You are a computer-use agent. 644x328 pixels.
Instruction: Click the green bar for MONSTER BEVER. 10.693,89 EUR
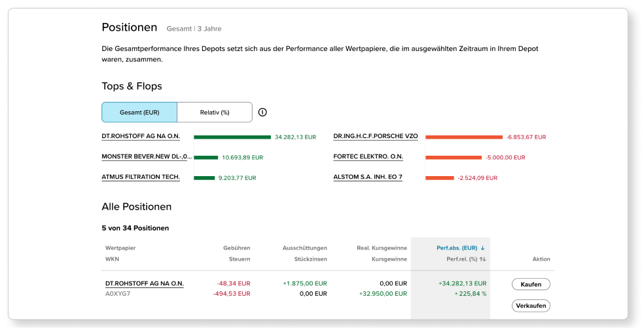[206, 157]
